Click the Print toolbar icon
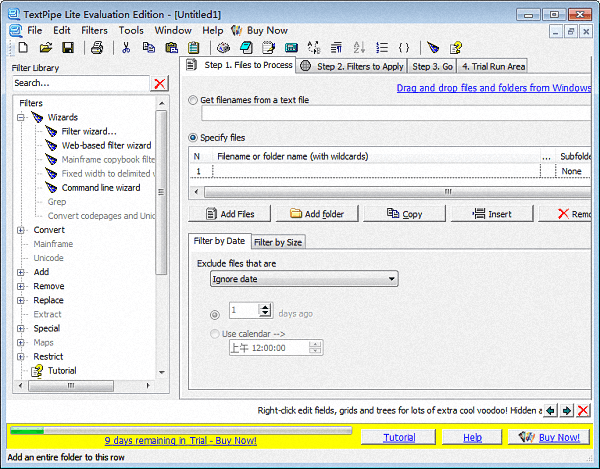600x469 pixels. point(97,47)
